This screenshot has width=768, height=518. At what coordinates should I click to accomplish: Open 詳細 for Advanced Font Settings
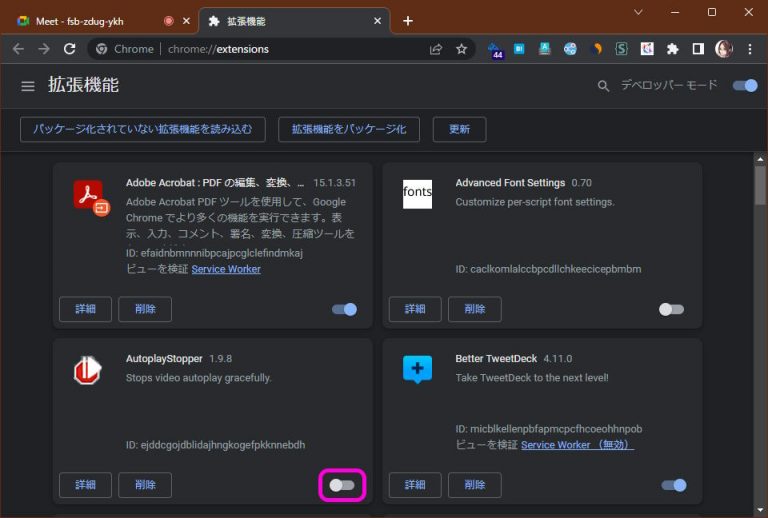[x=415, y=309]
